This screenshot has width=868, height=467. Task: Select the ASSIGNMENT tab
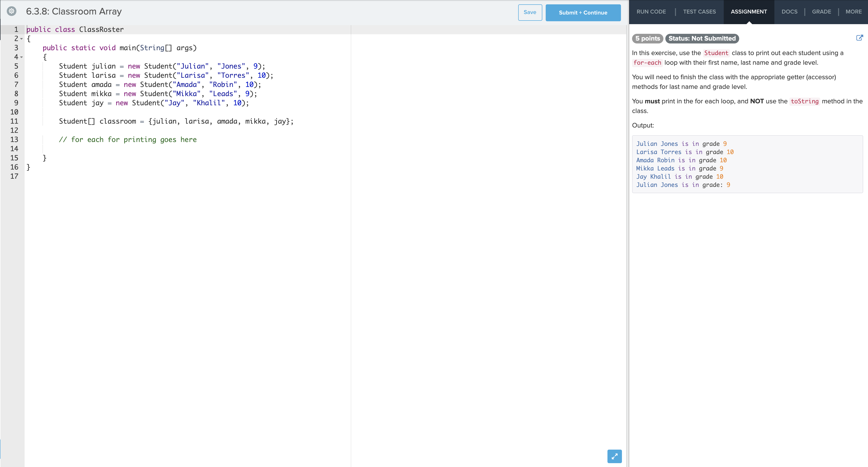pyautogui.click(x=749, y=11)
